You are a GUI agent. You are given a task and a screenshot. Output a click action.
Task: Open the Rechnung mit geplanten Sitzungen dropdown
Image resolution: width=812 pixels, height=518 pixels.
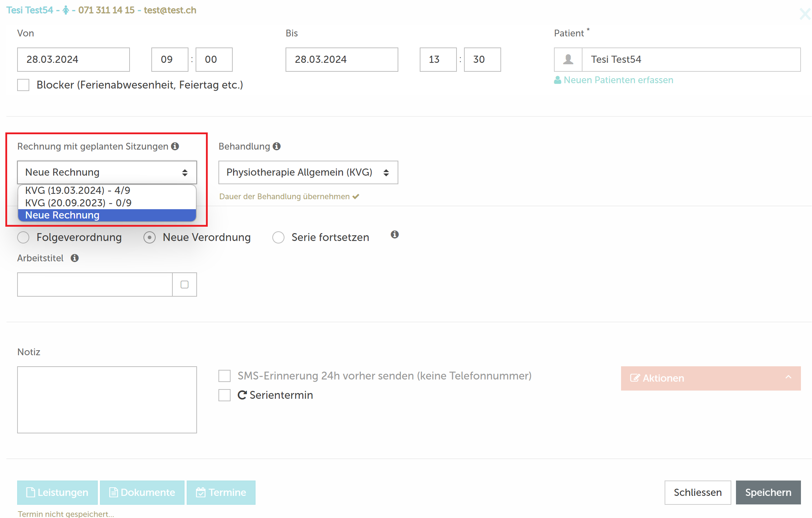(107, 172)
